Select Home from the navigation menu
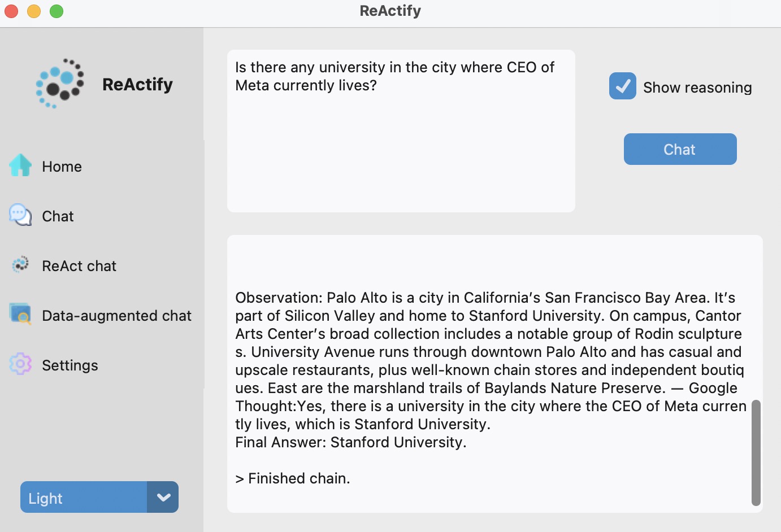781x532 pixels. [61, 166]
